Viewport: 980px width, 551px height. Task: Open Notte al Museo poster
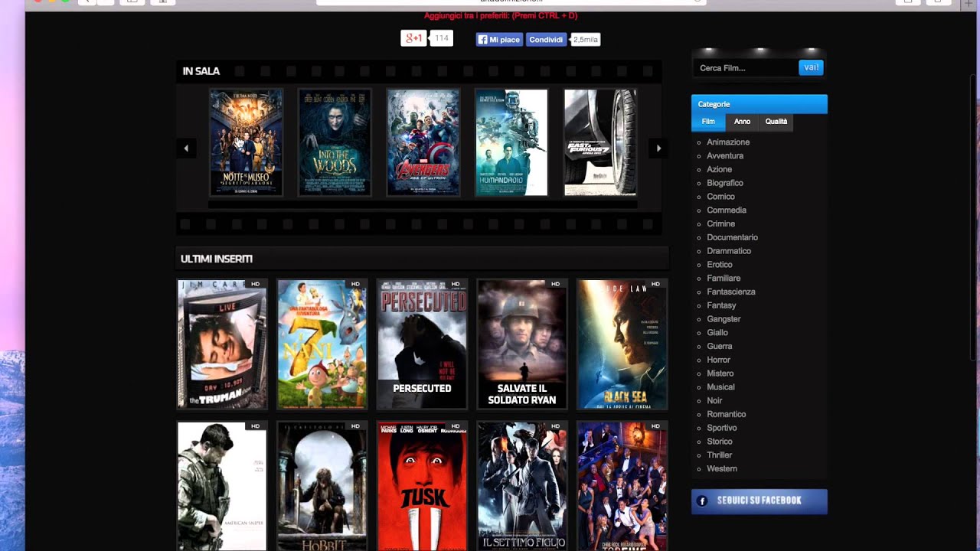(x=246, y=143)
